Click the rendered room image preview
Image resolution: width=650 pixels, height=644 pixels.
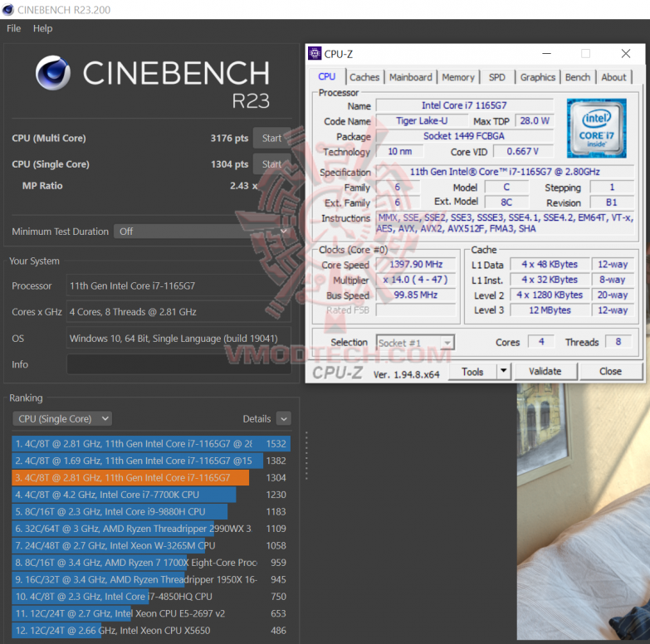582,510
